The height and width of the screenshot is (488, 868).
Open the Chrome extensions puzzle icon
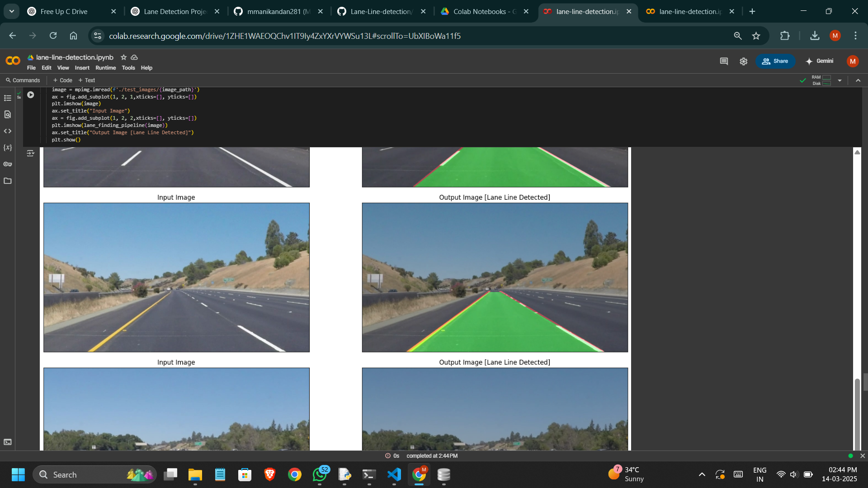(x=785, y=36)
